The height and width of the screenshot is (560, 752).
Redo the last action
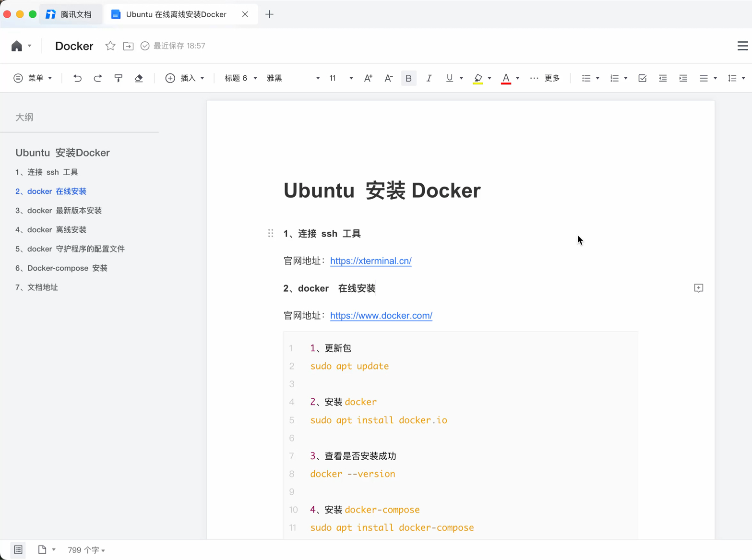(x=98, y=78)
